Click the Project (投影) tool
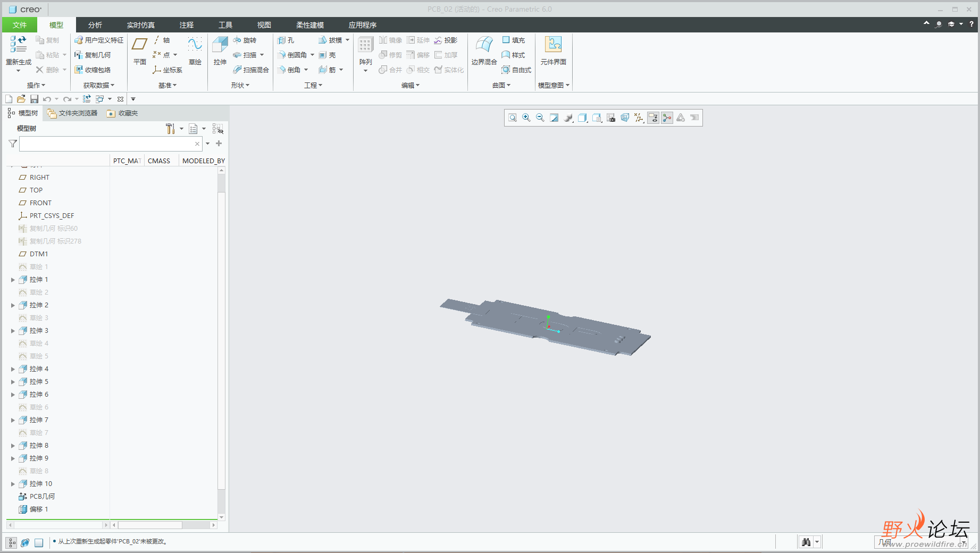The height and width of the screenshot is (553, 980). pyautogui.click(x=446, y=40)
